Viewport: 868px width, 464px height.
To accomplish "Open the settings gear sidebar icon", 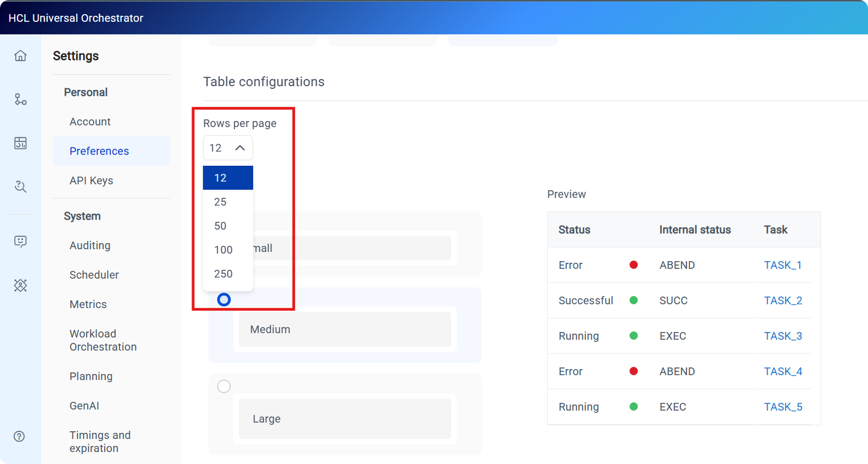I will [20, 285].
